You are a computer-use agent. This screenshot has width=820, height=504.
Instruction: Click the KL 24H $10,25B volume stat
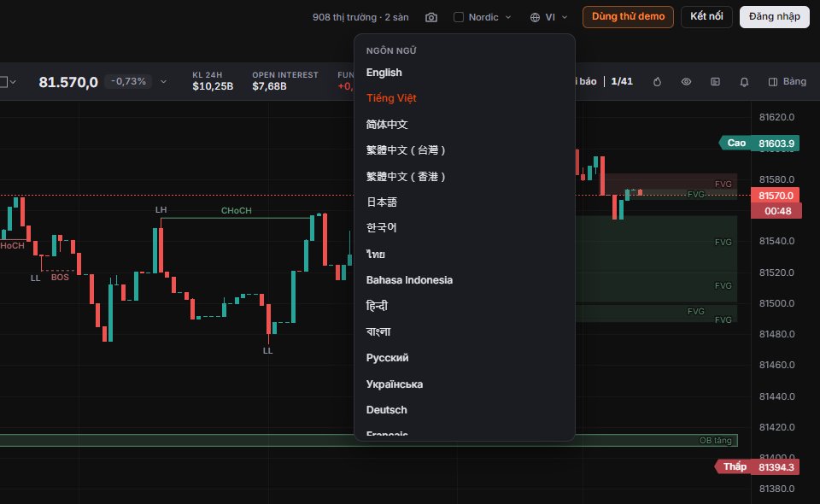(x=213, y=81)
